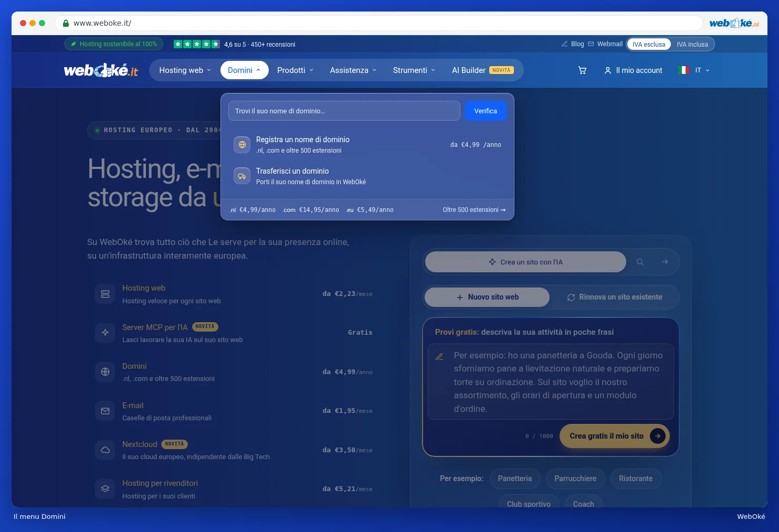Open the Webmail link
Screen dimensions: 779x532
click(x=605, y=44)
